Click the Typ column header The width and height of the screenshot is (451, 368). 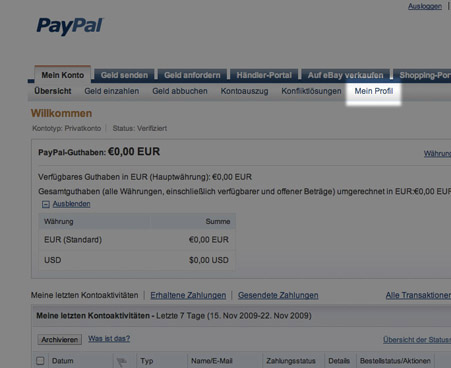tap(147, 361)
